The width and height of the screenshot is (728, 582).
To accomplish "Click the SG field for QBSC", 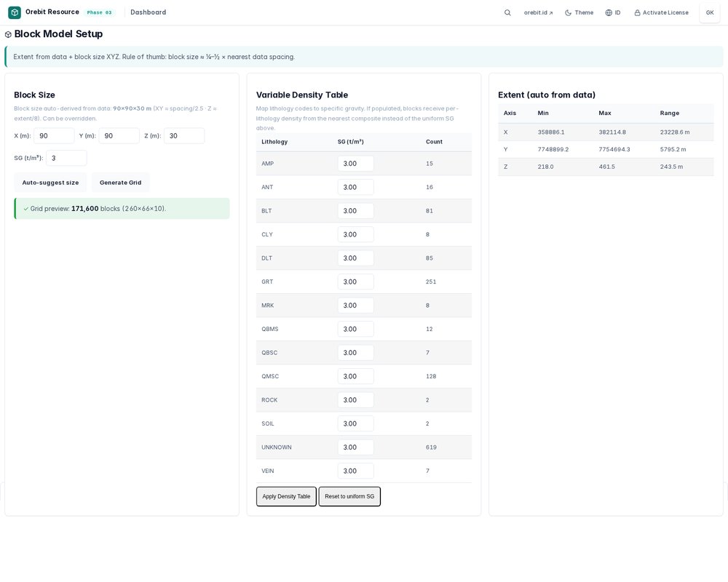I will coord(355,353).
